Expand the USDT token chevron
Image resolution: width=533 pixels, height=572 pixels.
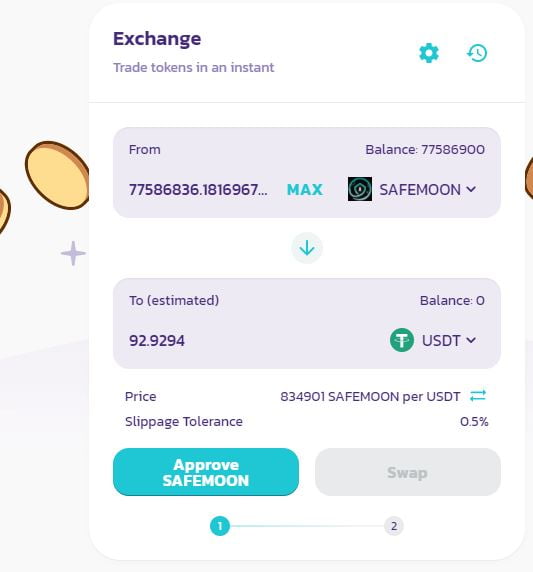click(471, 340)
